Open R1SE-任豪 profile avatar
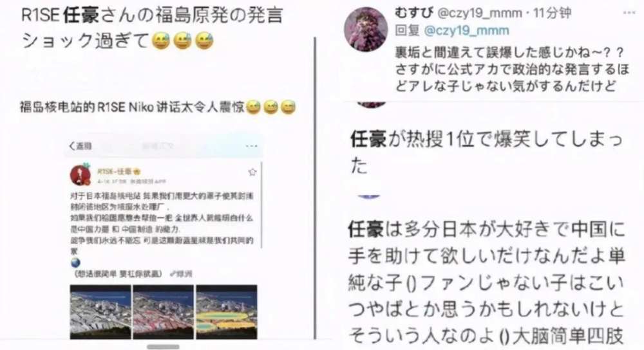 tap(80, 175)
